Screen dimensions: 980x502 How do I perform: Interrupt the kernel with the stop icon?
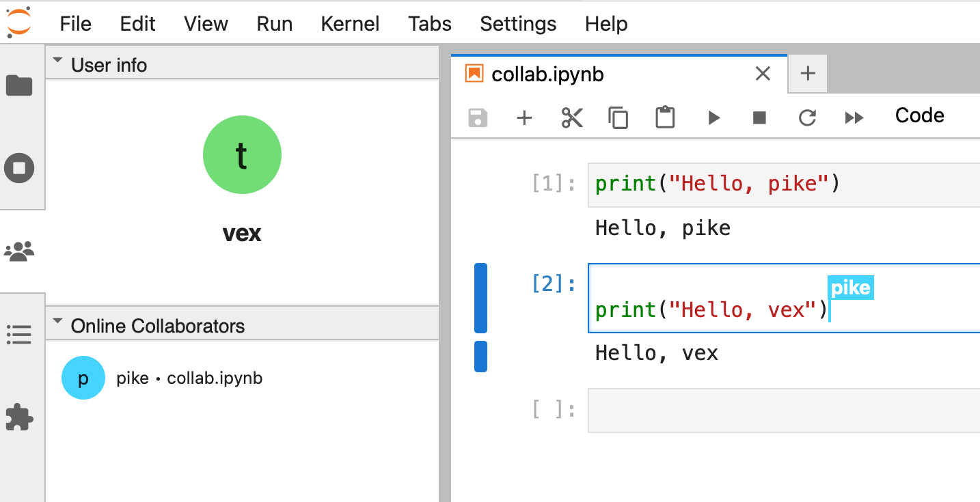759,117
